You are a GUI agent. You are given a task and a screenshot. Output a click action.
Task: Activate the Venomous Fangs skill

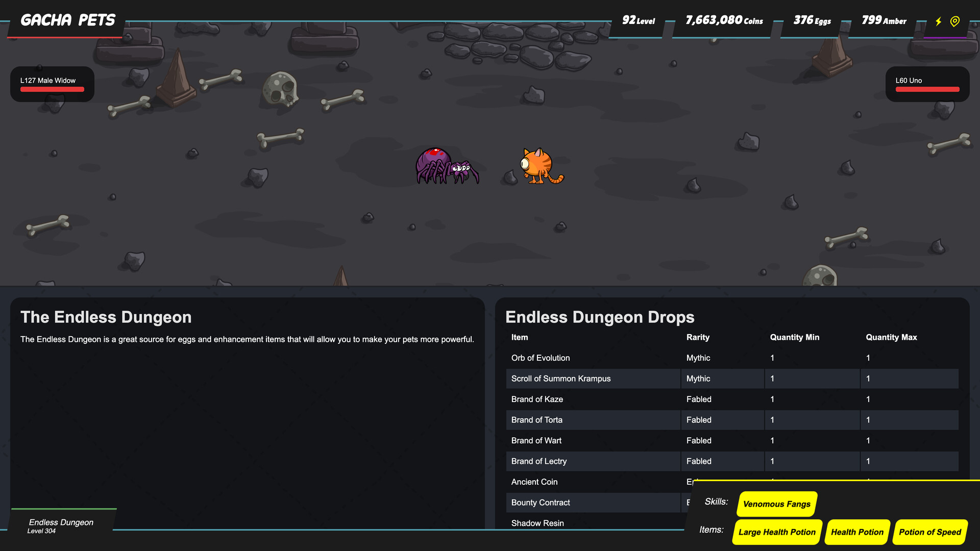click(776, 504)
